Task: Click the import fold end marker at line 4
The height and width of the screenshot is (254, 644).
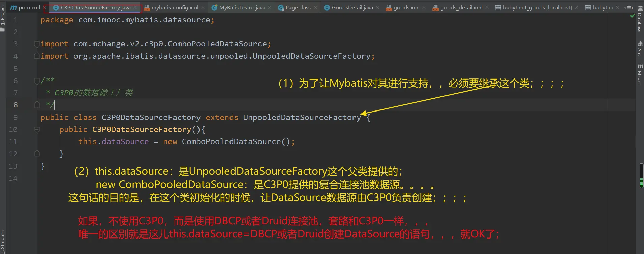Action: (37, 56)
